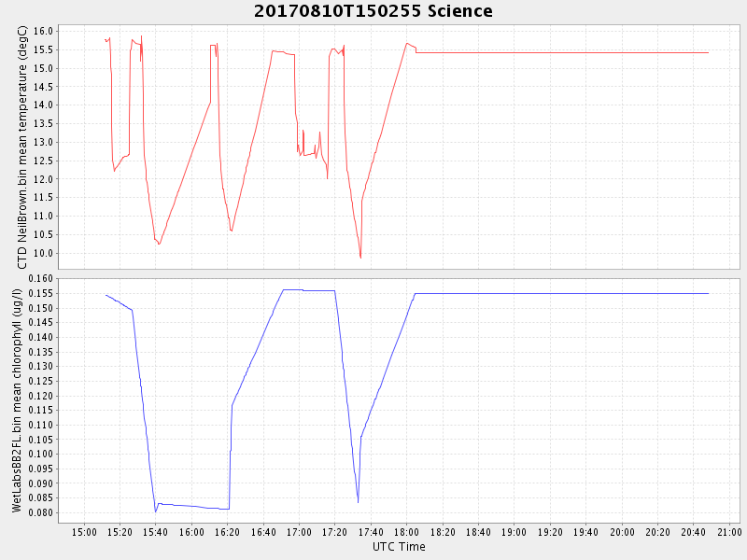Viewport: 747px width, 560px height.
Task: Click the CTD NeilBrown temperature axis label
Action: coord(22,147)
